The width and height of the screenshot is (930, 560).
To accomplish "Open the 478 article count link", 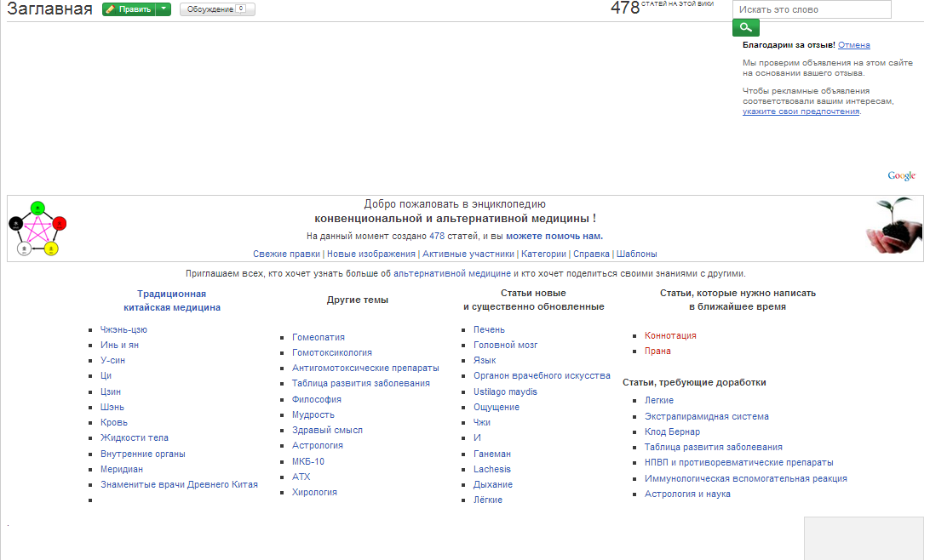I will click(x=437, y=236).
